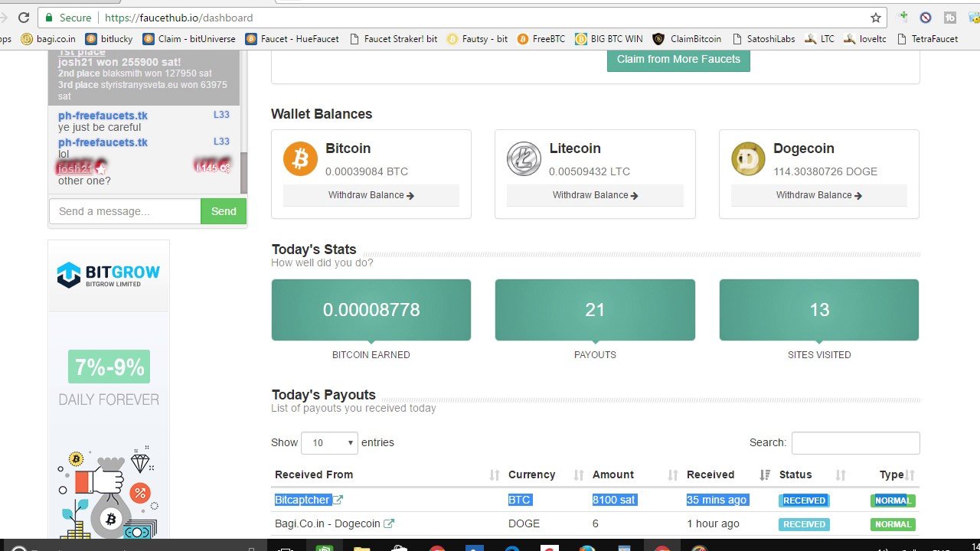Viewport: 980px width, 551px height.
Task: View site security info via Secure lock
Action: coord(68,18)
